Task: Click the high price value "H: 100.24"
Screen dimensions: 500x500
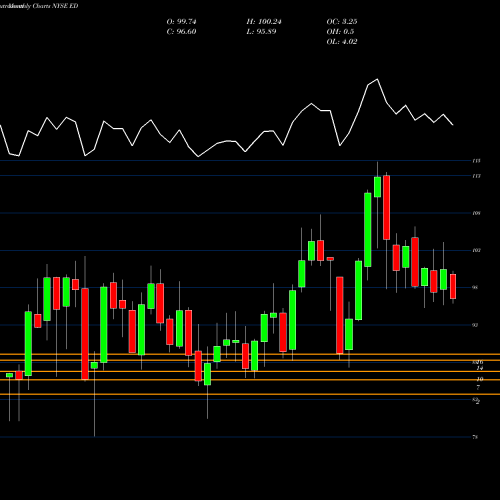Action: (x=264, y=22)
